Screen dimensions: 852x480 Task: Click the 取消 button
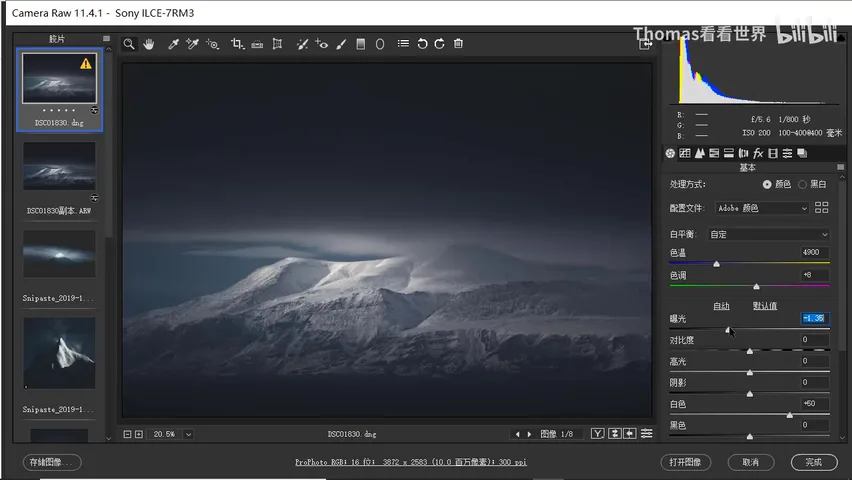750,462
